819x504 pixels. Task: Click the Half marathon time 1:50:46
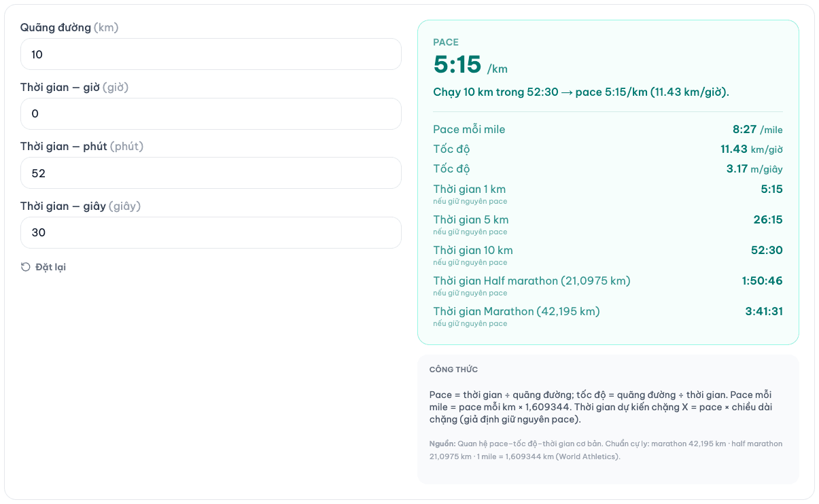click(x=762, y=281)
